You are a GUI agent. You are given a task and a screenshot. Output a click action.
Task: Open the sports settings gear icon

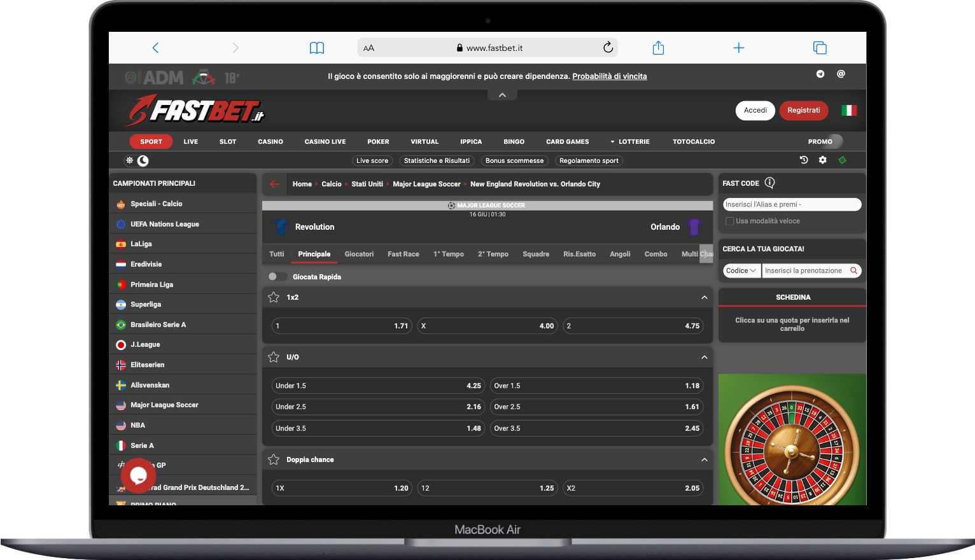(x=822, y=160)
